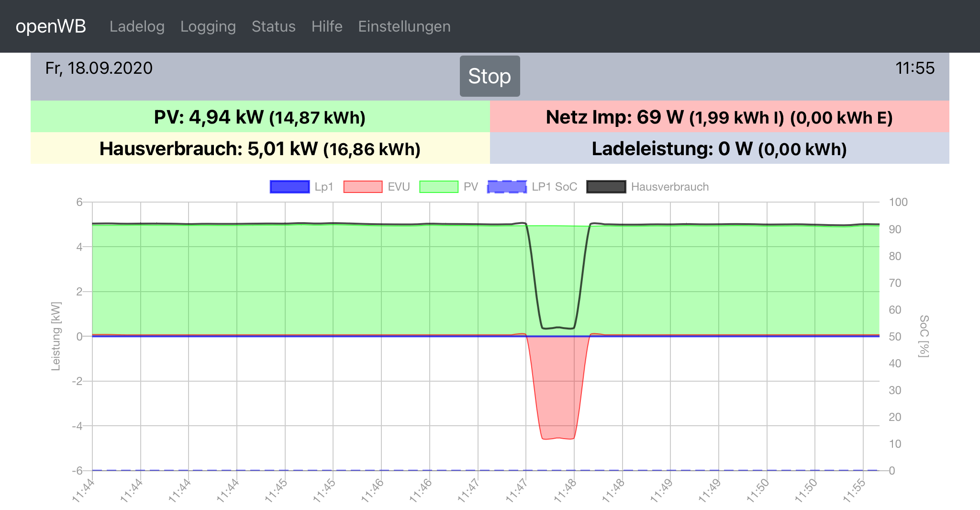Viewport: 980px width, 510px height.
Task: Click the 100 tick on the SoC axis
Action: 898,202
